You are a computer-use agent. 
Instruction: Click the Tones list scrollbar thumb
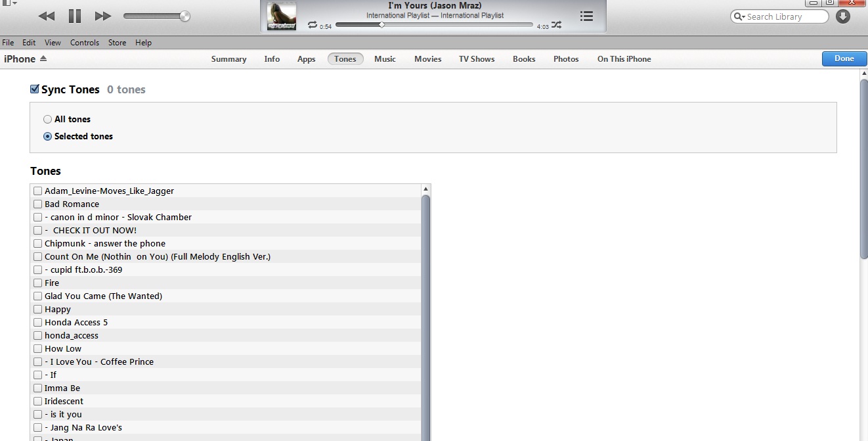(x=425, y=317)
